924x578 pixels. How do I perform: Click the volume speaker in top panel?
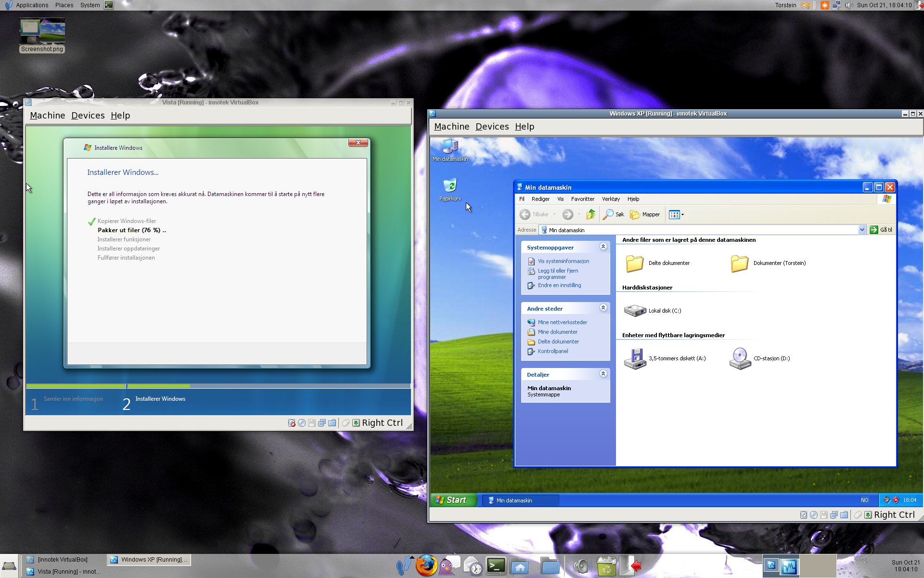pyautogui.click(x=848, y=5)
